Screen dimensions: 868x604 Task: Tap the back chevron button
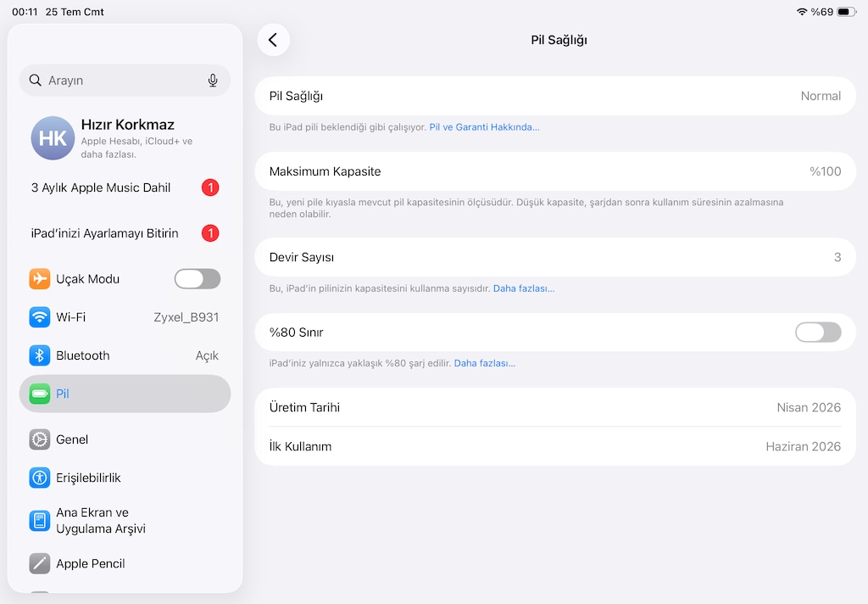pos(274,40)
